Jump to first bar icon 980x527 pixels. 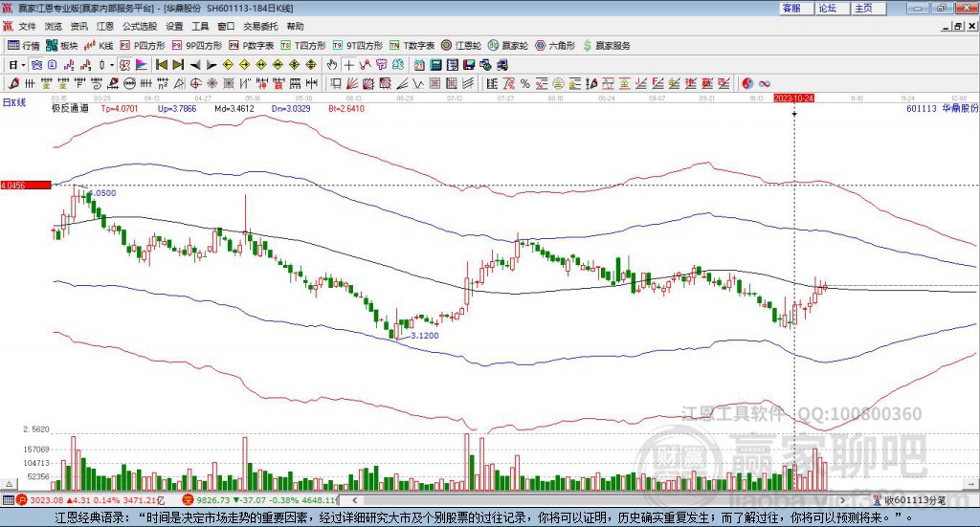pyautogui.click(x=161, y=65)
